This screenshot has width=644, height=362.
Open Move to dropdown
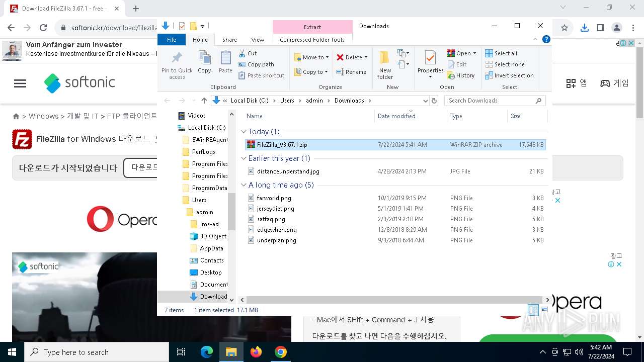tap(311, 57)
